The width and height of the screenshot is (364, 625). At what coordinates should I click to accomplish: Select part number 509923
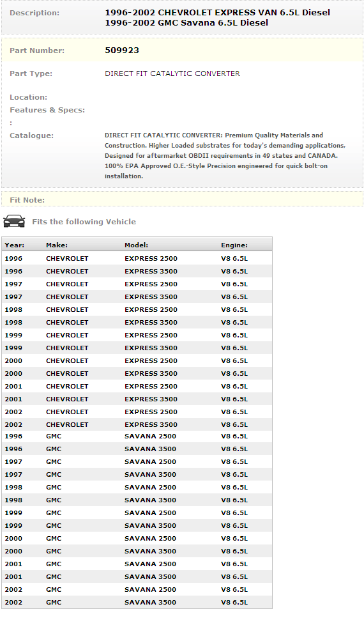pyautogui.click(x=122, y=50)
